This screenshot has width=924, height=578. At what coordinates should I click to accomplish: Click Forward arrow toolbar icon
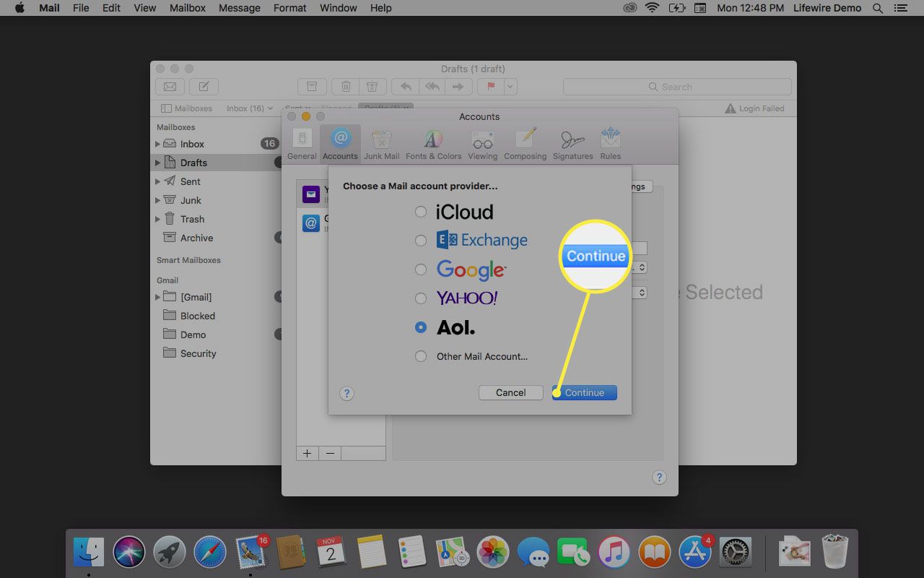[x=458, y=87]
